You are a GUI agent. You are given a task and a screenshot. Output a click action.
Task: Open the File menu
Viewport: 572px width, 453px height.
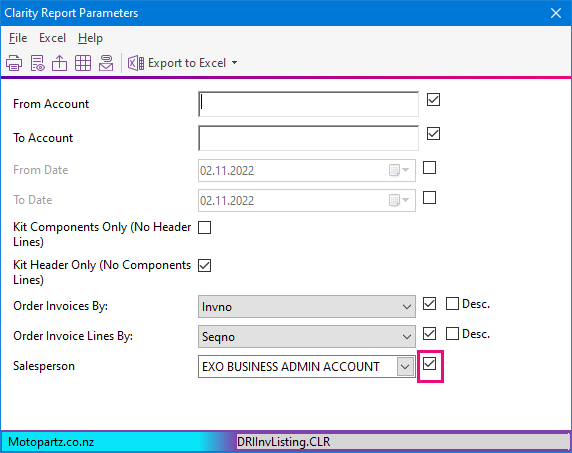[x=18, y=38]
